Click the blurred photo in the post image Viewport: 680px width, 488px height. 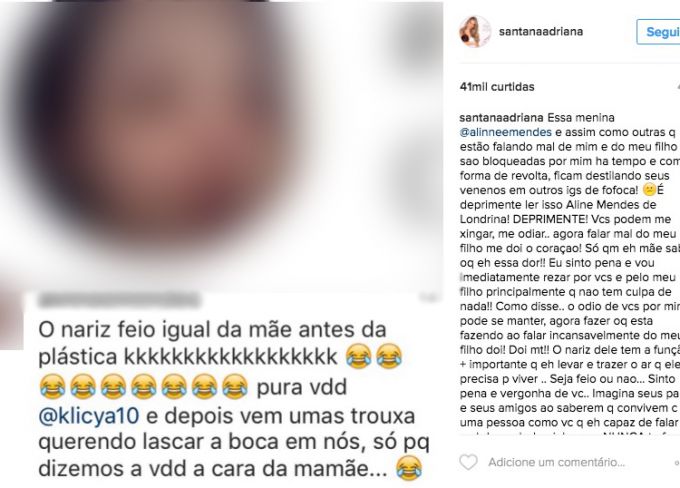(x=221, y=147)
